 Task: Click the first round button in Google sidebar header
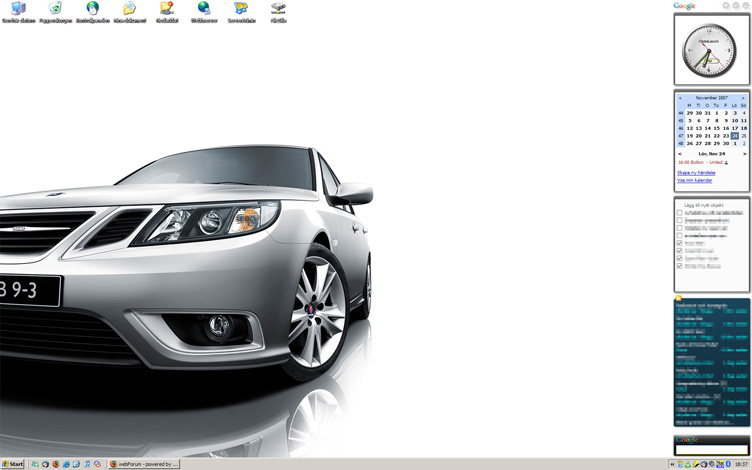(x=726, y=5)
